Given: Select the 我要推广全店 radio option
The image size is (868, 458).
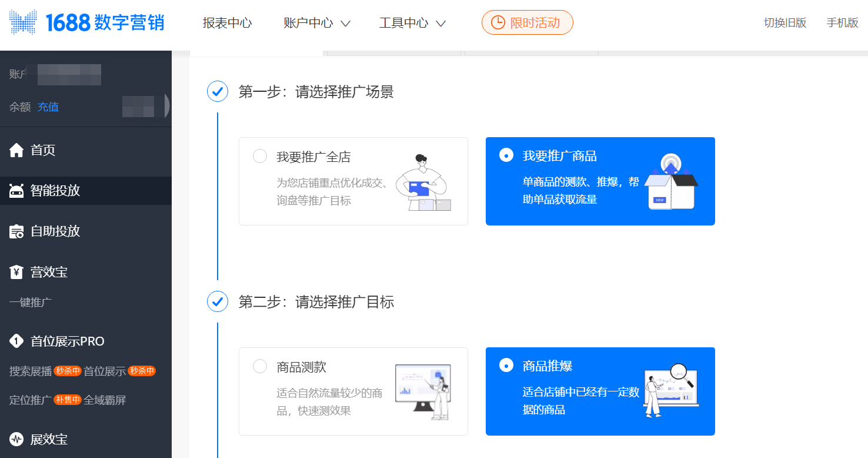Looking at the screenshot, I should click(x=259, y=157).
